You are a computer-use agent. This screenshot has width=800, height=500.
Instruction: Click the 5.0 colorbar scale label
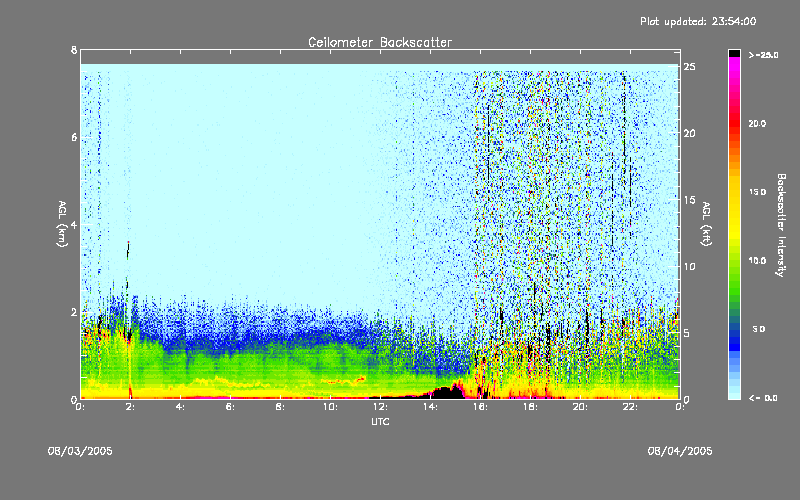coord(759,329)
